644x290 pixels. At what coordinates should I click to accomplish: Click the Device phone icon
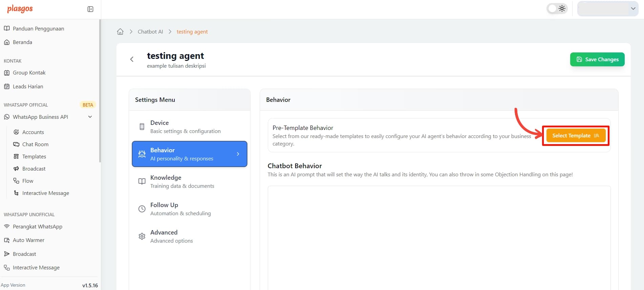pos(142,127)
